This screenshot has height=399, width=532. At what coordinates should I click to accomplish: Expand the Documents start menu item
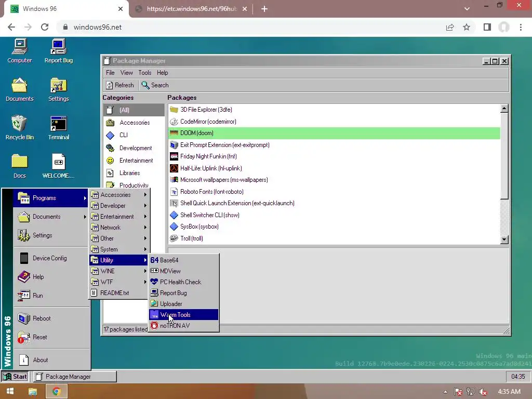(50, 217)
